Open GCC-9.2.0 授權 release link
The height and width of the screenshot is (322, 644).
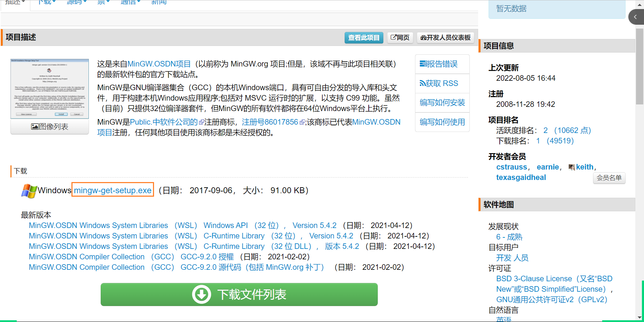pyautogui.click(x=131, y=257)
